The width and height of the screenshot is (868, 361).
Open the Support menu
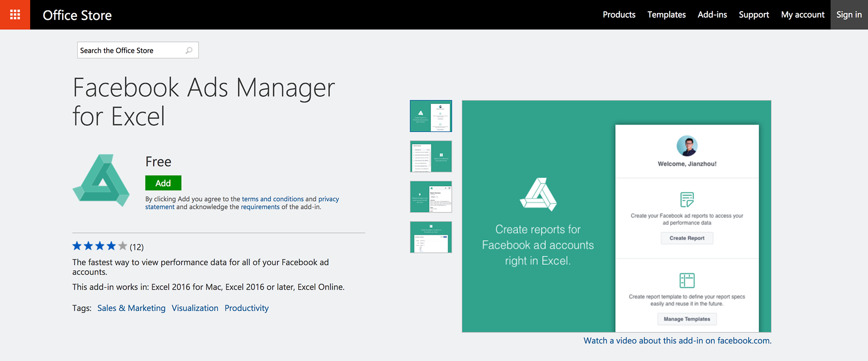pyautogui.click(x=754, y=14)
